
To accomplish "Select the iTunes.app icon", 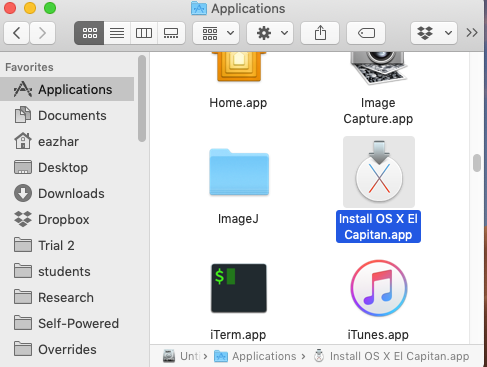I will tap(379, 288).
